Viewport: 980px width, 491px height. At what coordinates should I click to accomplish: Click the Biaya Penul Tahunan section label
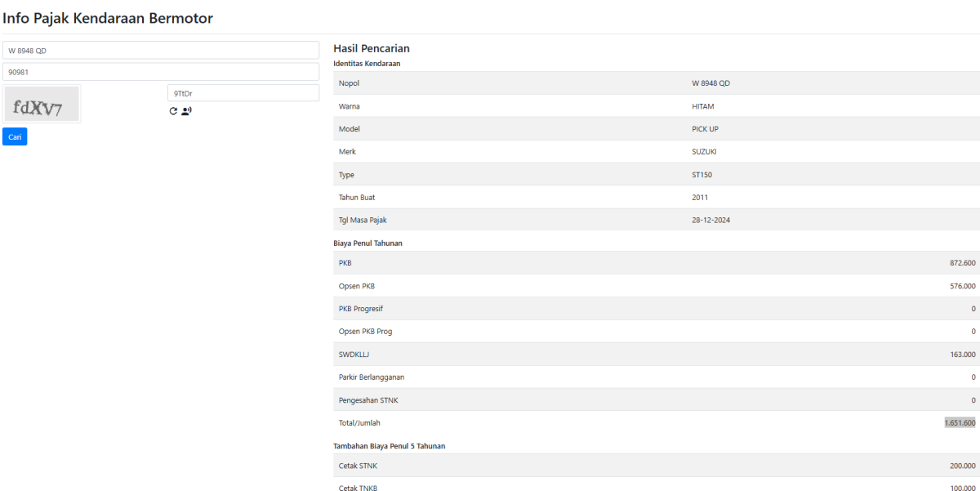[x=367, y=243]
